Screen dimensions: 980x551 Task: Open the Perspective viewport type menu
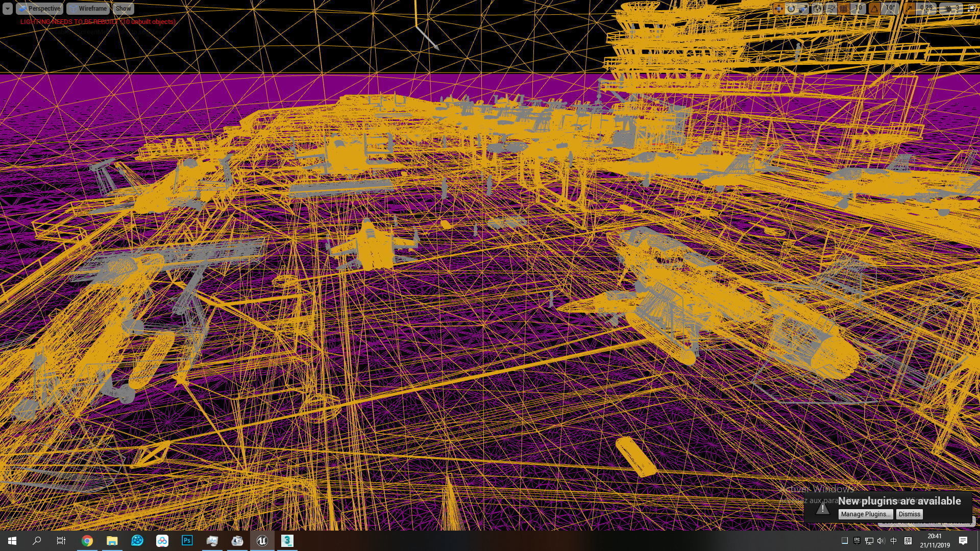point(39,9)
